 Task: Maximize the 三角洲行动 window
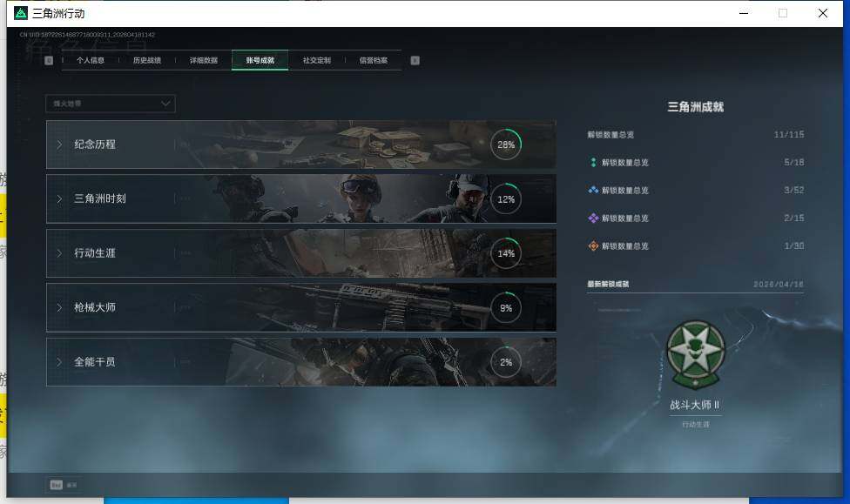[783, 13]
